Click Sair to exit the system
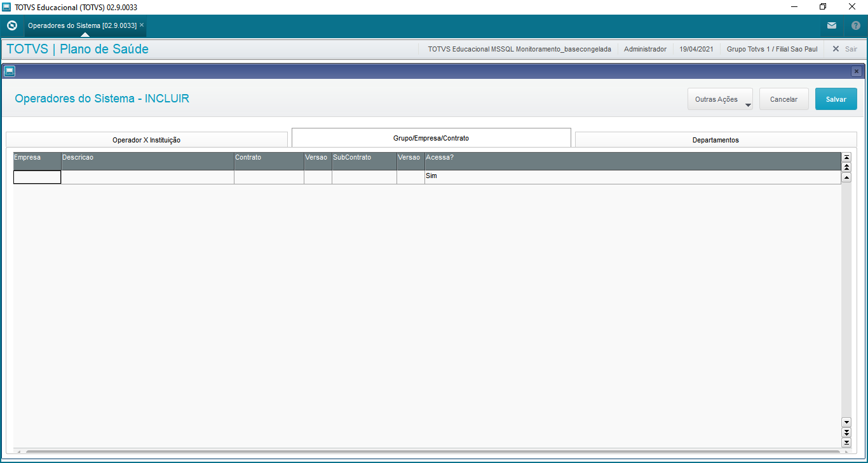 pyautogui.click(x=845, y=49)
